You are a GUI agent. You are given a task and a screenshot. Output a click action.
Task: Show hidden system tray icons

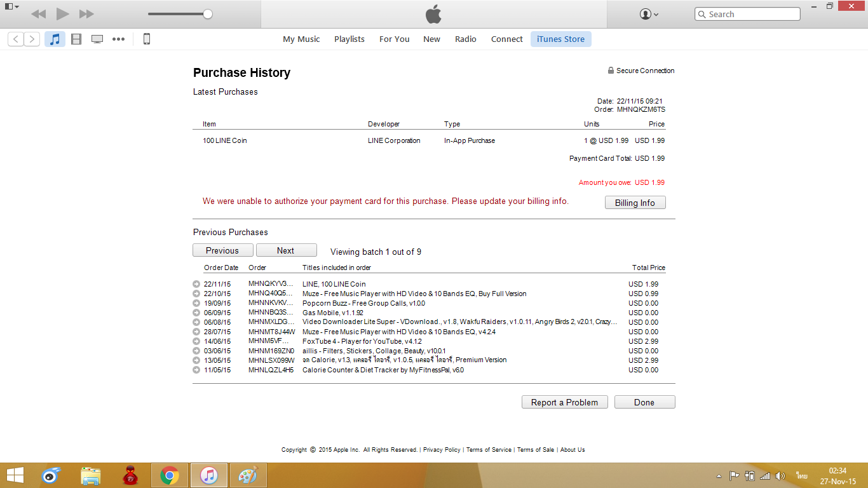point(719,476)
